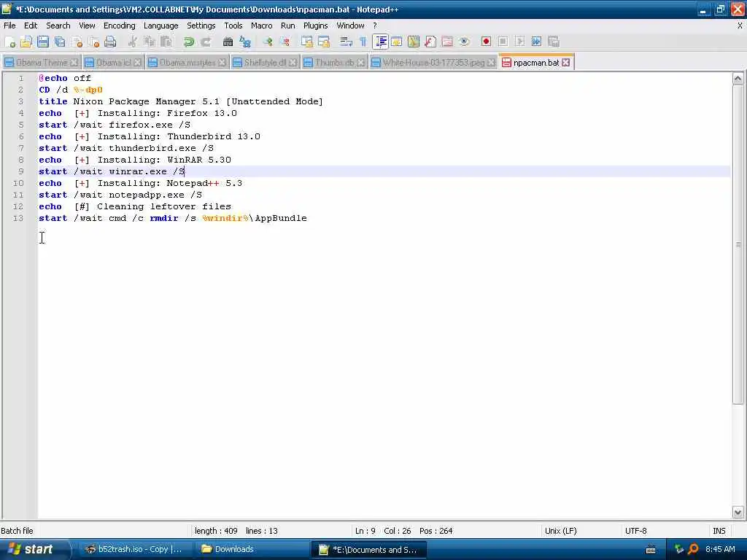Open the File menu
The image size is (747, 560).
(x=9, y=26)
